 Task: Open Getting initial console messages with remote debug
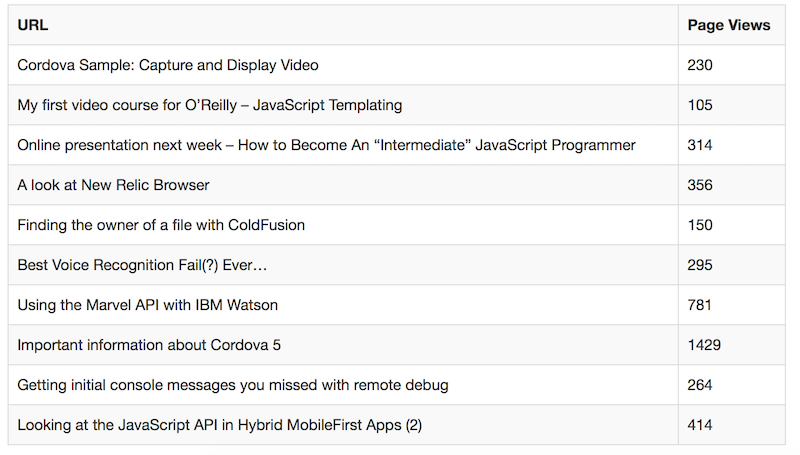[x=233, y=385]
